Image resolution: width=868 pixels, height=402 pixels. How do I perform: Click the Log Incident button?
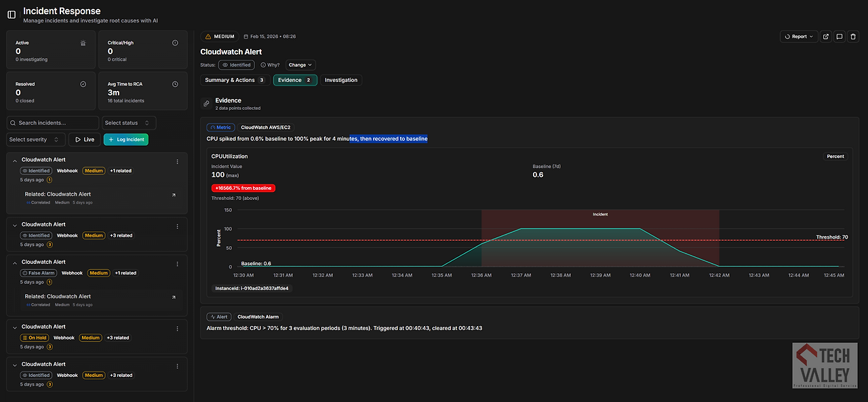point(125,140)
